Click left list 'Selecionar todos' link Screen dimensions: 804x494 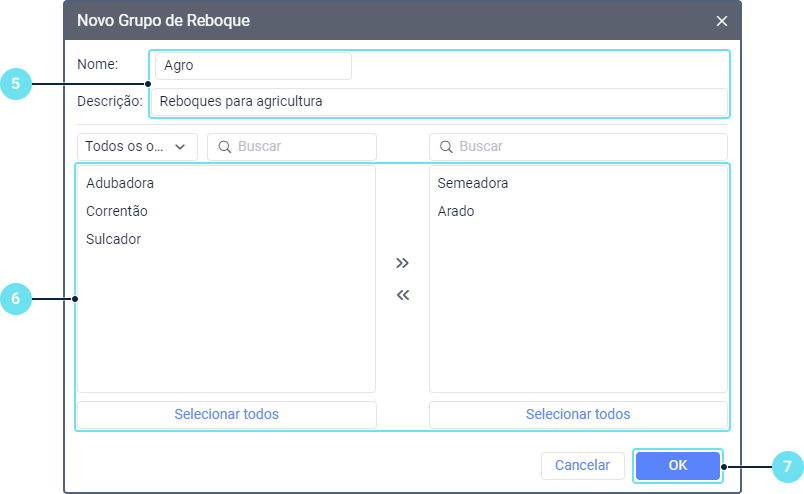click(226, 414)
